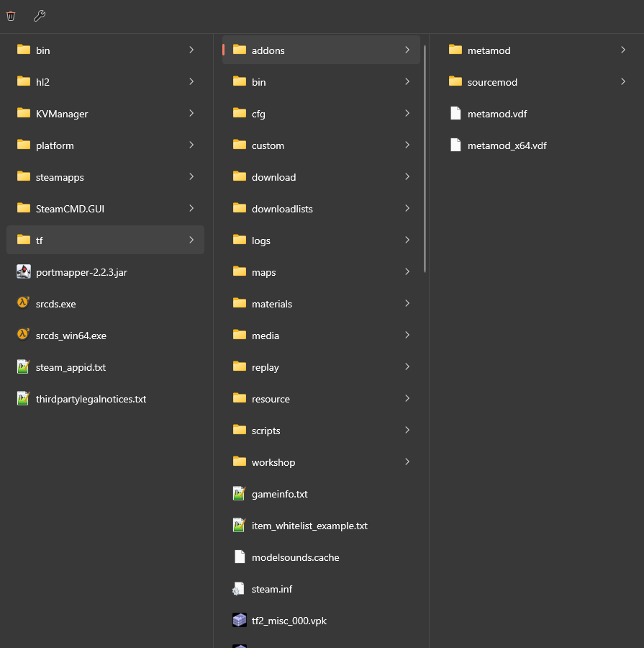Select the 'custom' folder name
This screenshot has height=648, width=644.
pos(268,145)
